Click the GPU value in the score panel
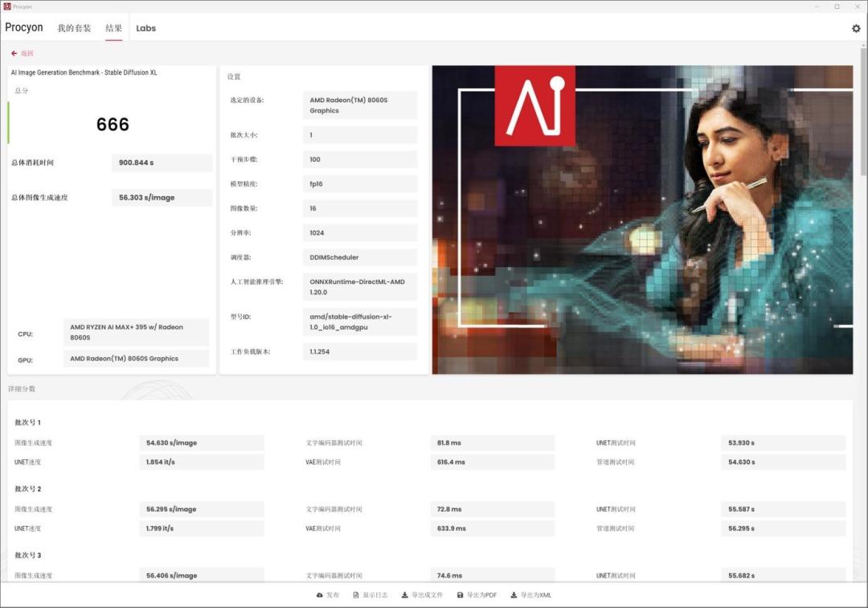Screen dimensions: 868x608 tap(136, 359)
